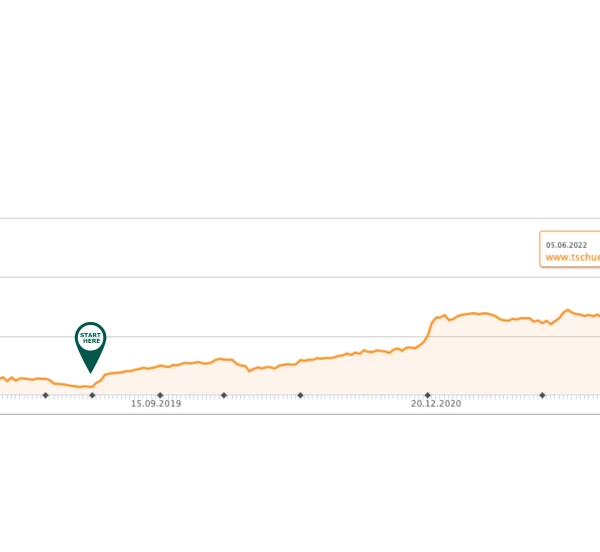Click the orange line directly above the 15.09.2019 marker
The height and width of the screenshot is (552, 600).
(x=160, y=367)
